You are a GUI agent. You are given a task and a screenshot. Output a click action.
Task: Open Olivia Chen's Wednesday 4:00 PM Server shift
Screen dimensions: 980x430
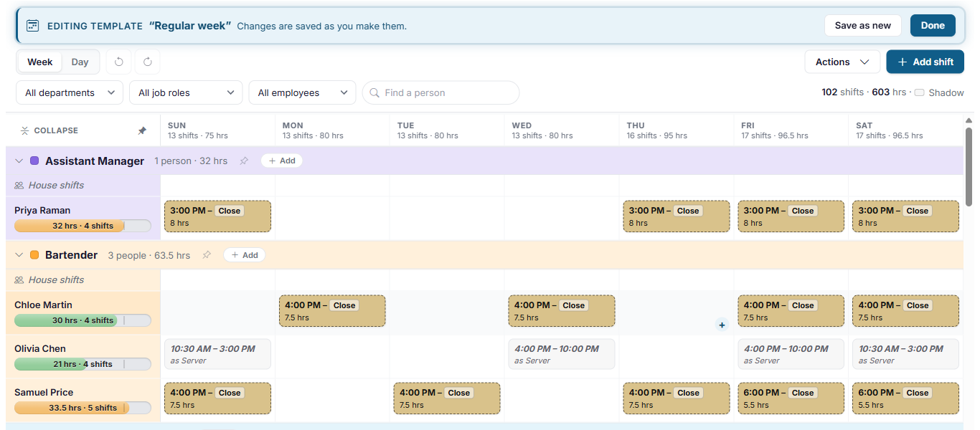[x=562, y=354]
